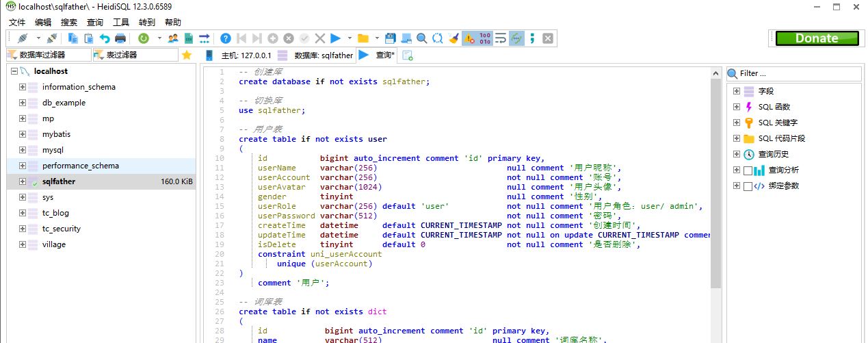Click the paste clipboard icon

(x=89, y=38)
